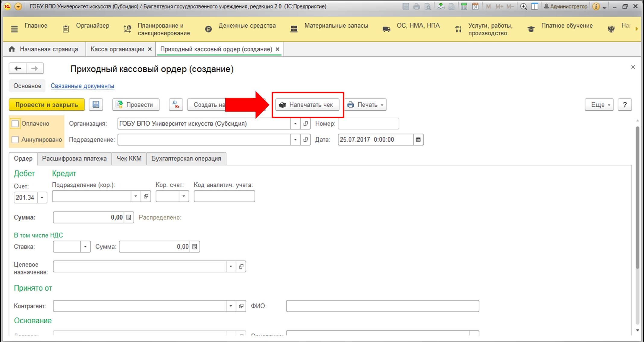
Task: Click the save icon in the title bar
Action: pos(406,6)
